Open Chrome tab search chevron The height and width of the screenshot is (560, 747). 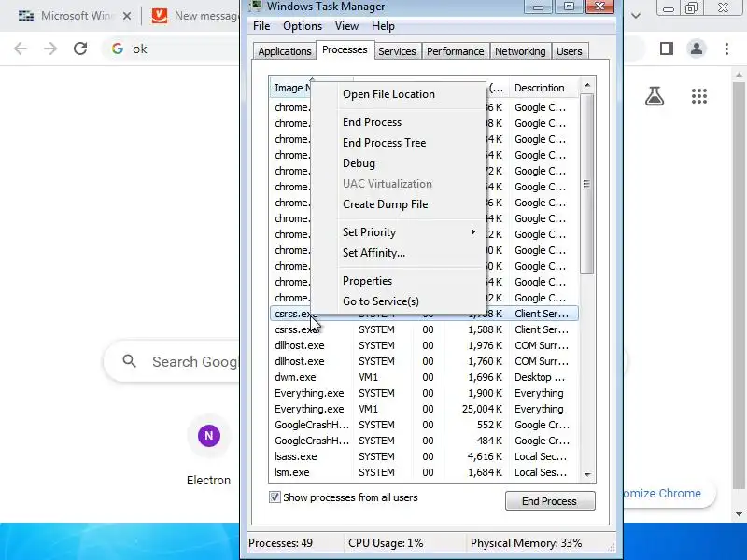636,16
